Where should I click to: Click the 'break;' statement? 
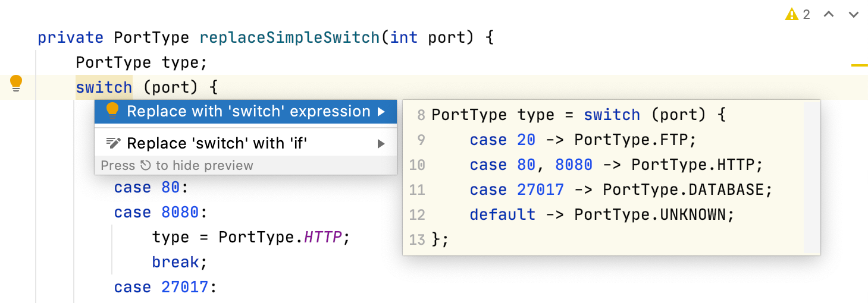180,263
